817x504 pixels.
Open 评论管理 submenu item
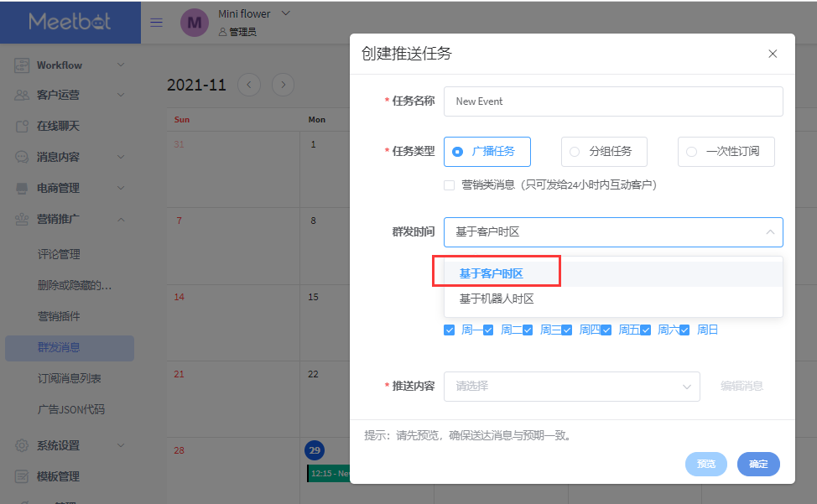pyautogui.click(x=59, y=255)
